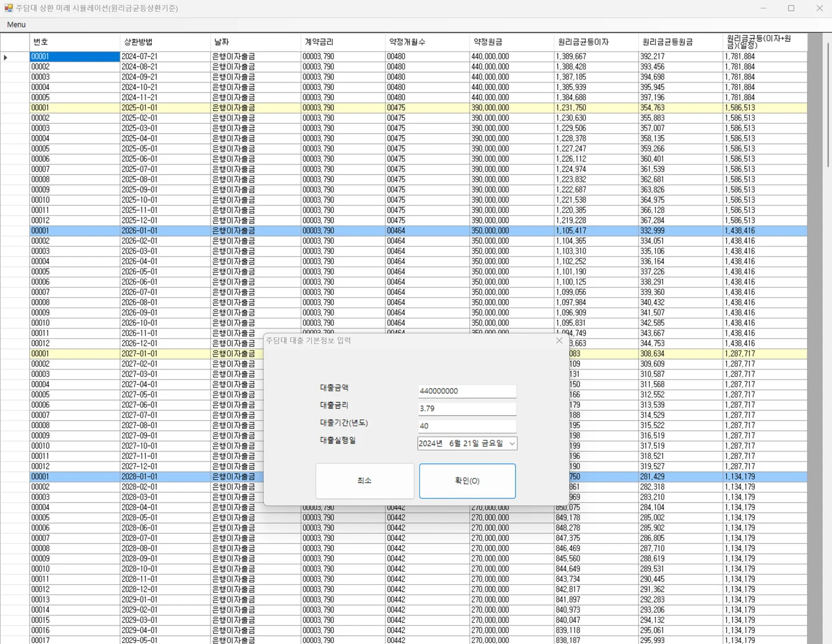Select number 00012 cell in 2027-12-01 row

tap(74, 467)
